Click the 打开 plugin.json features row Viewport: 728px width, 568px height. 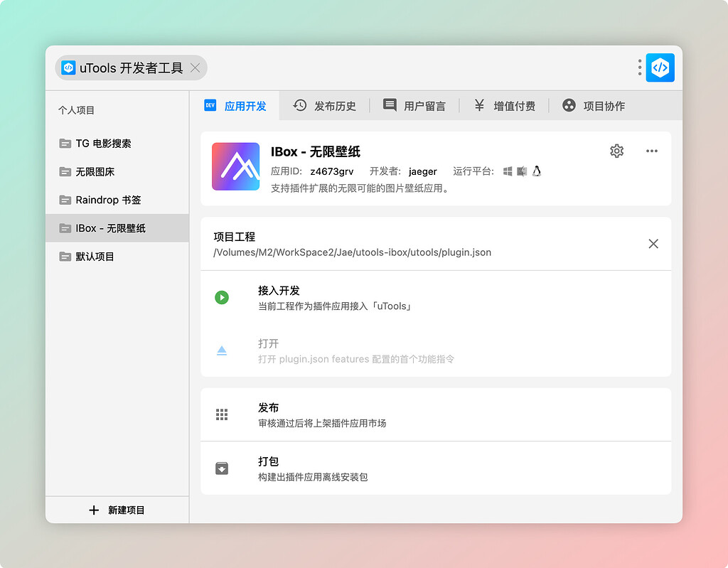click(x=436, y=350)
